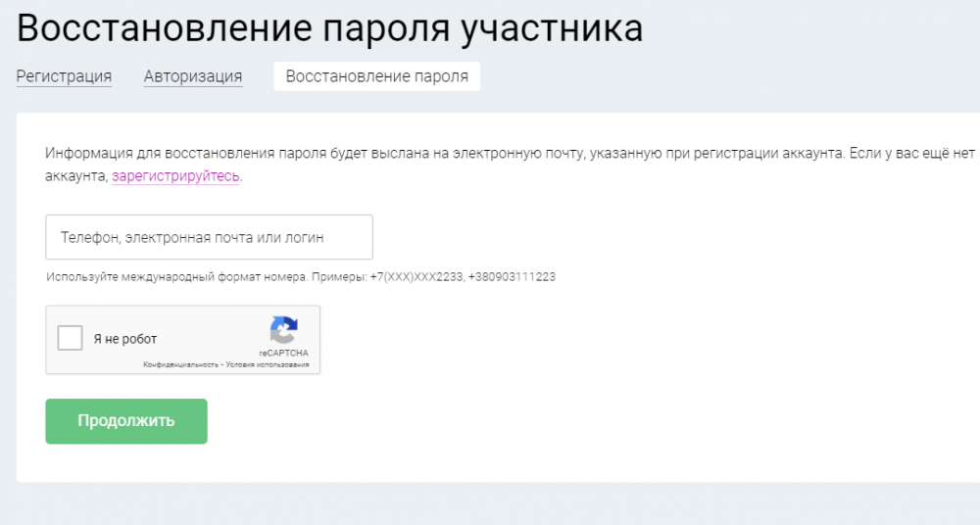The width and height of the screenshot is (980, 525).
Task: Tick the Я не робот checkbox
Action: click(71, 339)
